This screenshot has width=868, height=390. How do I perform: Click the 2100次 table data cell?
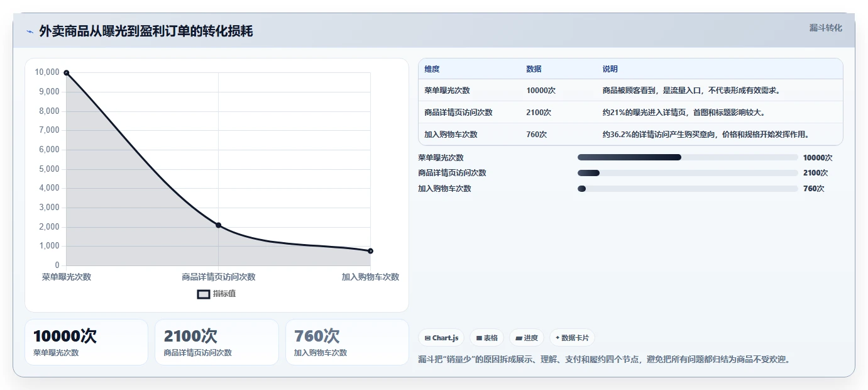coord(539,113)
